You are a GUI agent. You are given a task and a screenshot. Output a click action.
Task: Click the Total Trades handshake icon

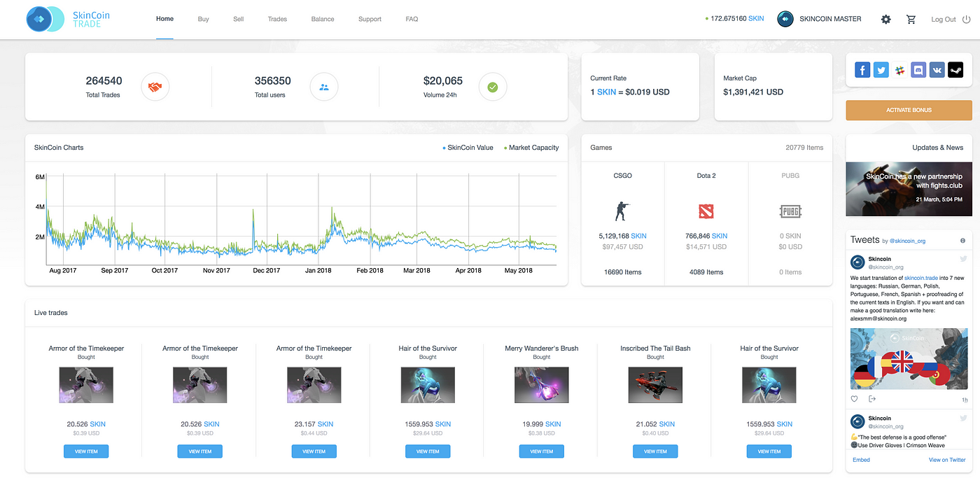pos(155,87)
